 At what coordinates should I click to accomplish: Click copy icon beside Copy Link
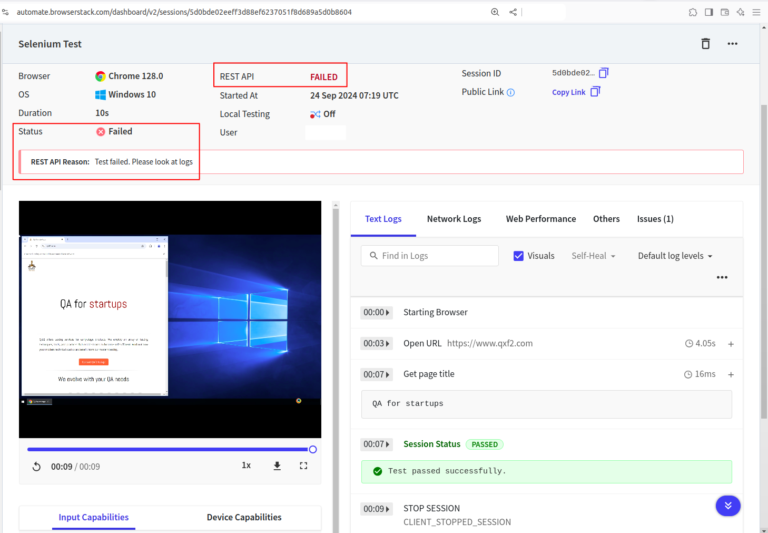pyautogui.click(x=595, y=92)
